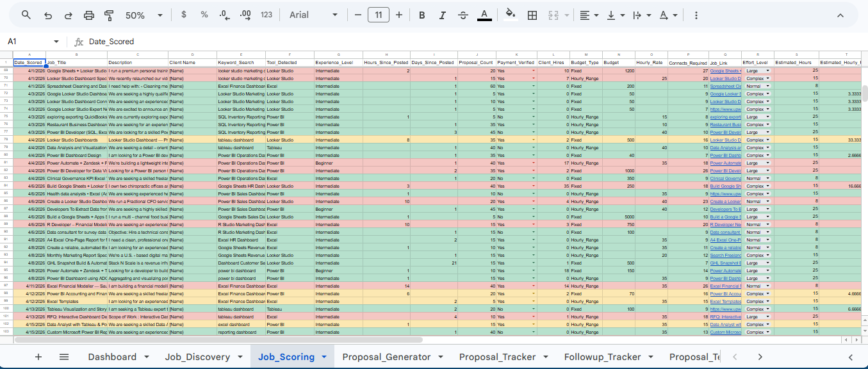Select the Job_Scoring sheet tab
The height and width of the screenshot is (369, 868).
click(286, 357)
